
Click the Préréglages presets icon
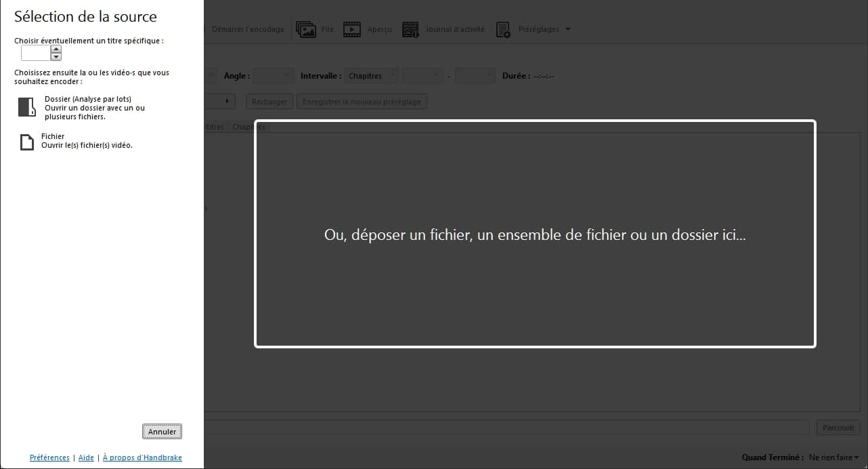504,30
